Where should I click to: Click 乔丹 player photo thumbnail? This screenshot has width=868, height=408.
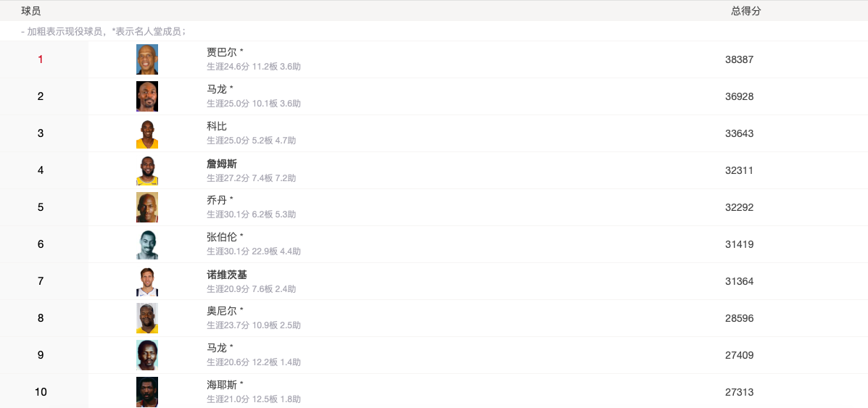coord(147,207)
